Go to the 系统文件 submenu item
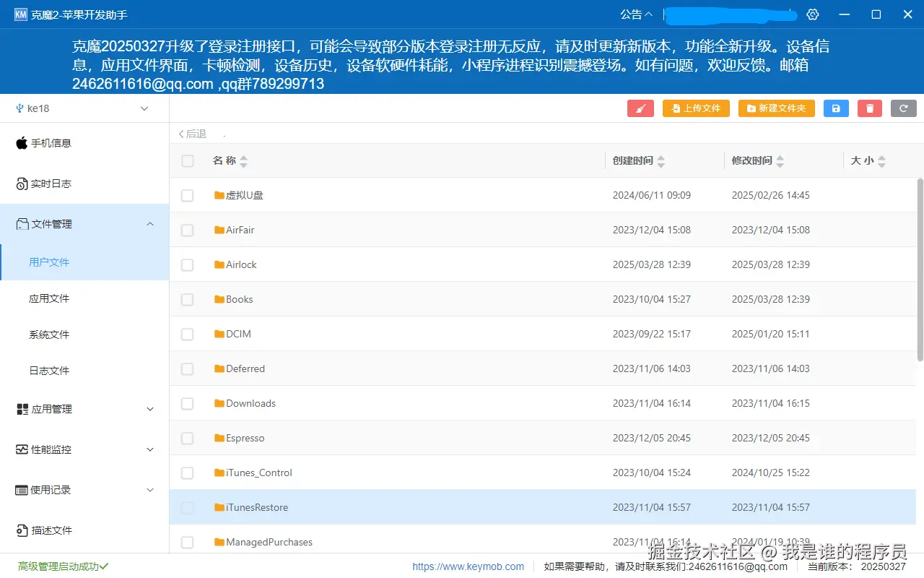Viewport: 924px width, 578px height. point(84,335)
